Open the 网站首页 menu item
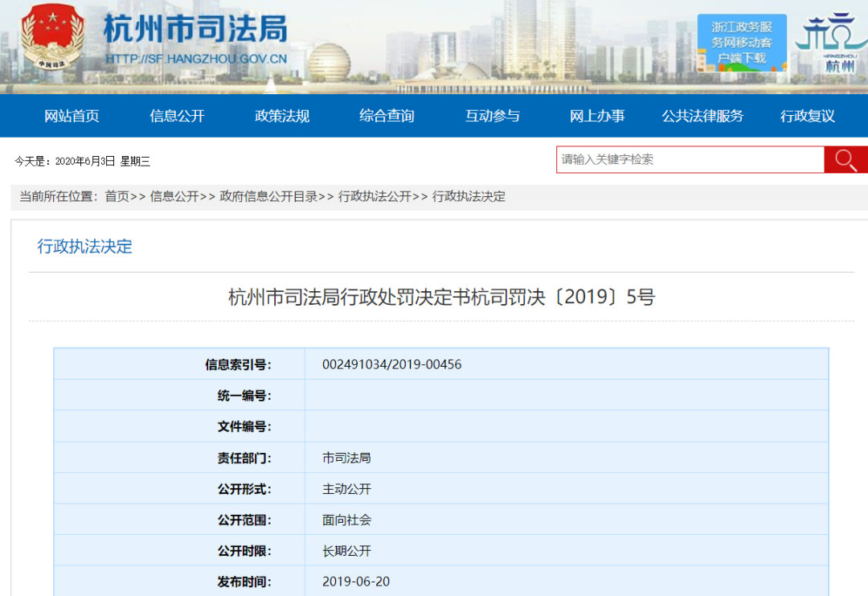Image resolution: width=868 pixels, height=596 pixels. (x=72, y=116)
